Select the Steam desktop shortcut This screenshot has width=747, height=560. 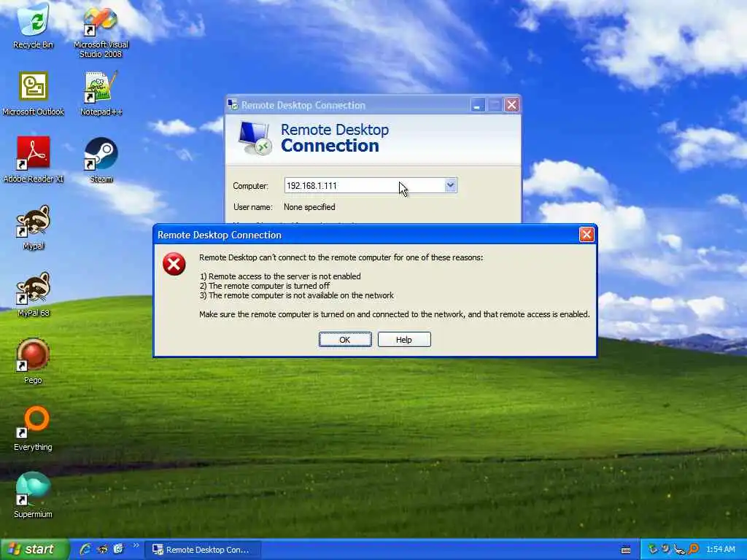tap(101, 160)
